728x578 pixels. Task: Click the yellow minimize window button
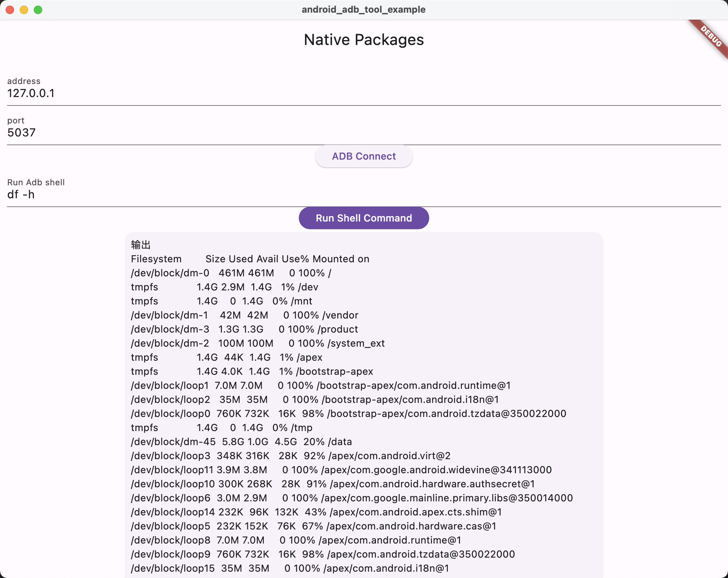pos(24,10)
